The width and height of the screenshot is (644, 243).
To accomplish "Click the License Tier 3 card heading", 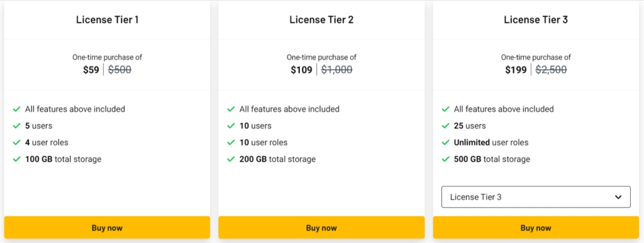I will coord(536,19).
